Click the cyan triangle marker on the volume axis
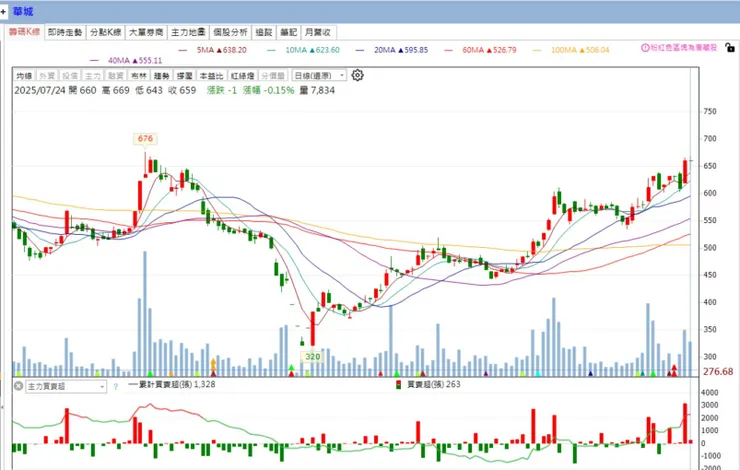The height and width of the screenshot is (470, 740). [538, 374]
